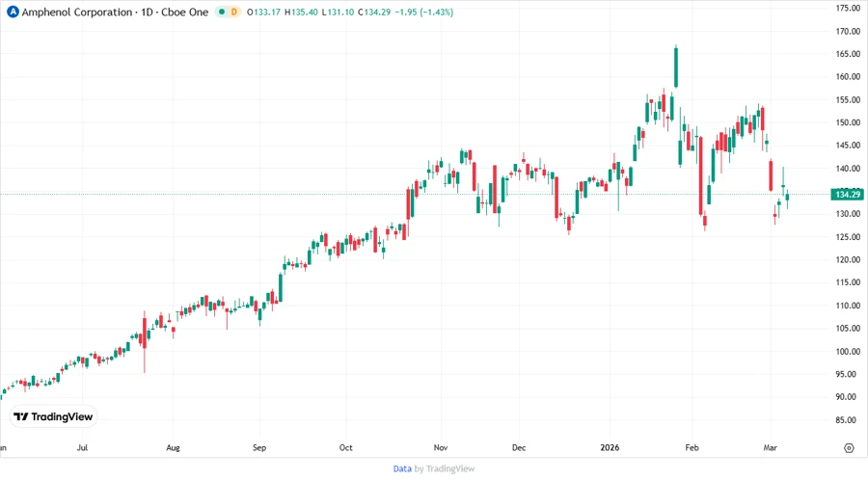The width and height of the screenshot is (868, 480).
Task: Click the low value L131.10
Action: (x=338, y=12)
